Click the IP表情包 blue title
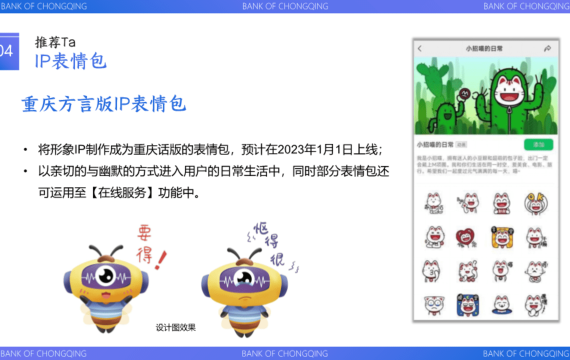The image size is (570, 360). pyautogui.click(x=71, y=61)
